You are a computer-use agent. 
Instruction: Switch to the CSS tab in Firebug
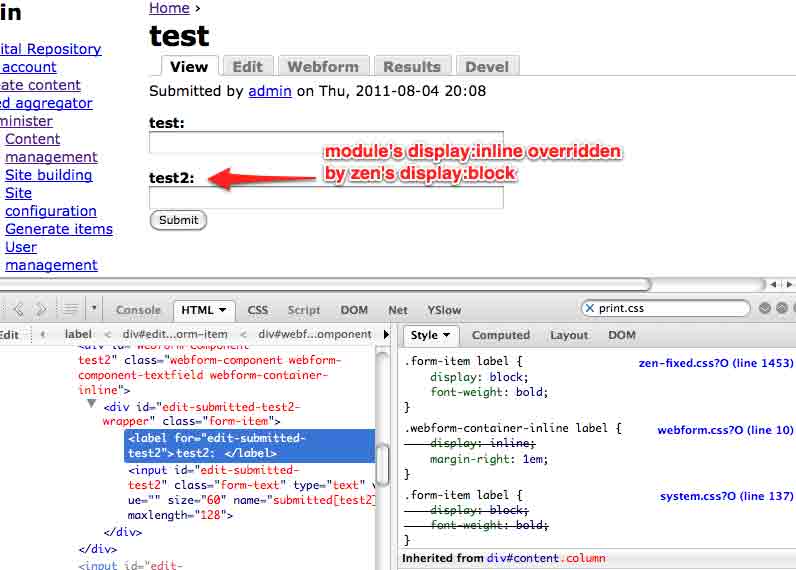257,310
